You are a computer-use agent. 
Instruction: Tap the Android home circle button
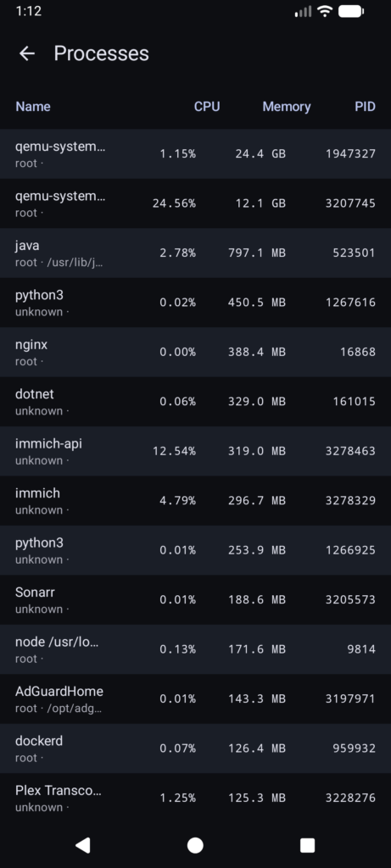coord(195,845)
